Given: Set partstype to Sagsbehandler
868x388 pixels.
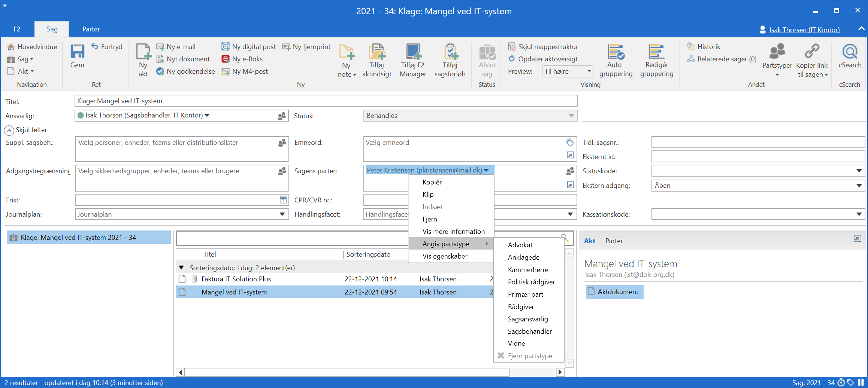Looking at the screenshot, I should pos(529,332).
